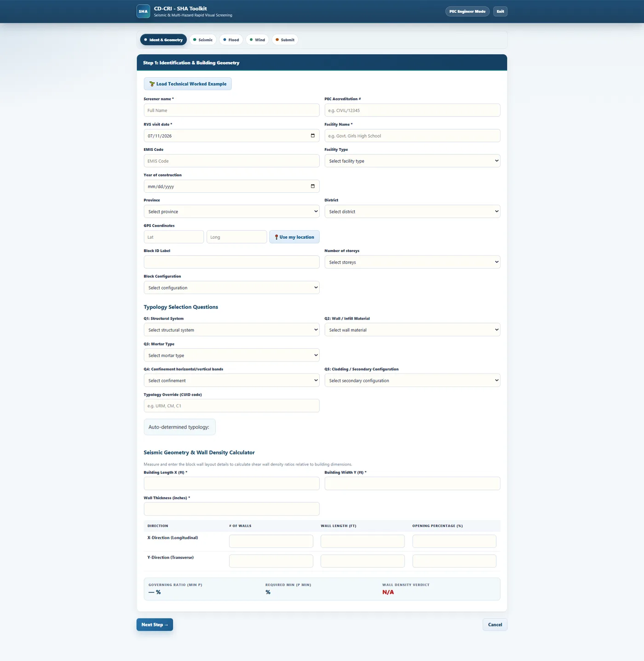Open the Flood step tab
The width and height of the screenshot is (644, 661).
[231, 40]
